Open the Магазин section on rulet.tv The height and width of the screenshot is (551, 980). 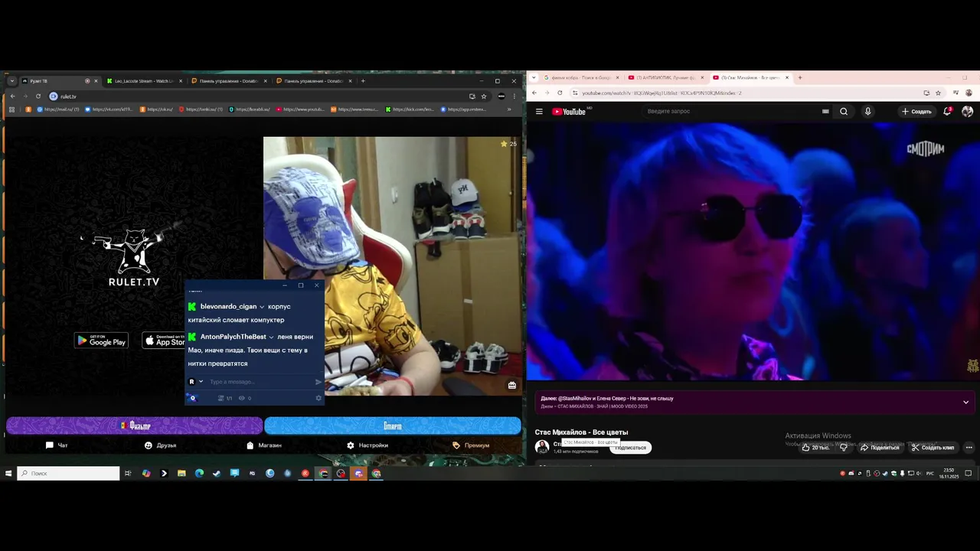pos(264,445)
